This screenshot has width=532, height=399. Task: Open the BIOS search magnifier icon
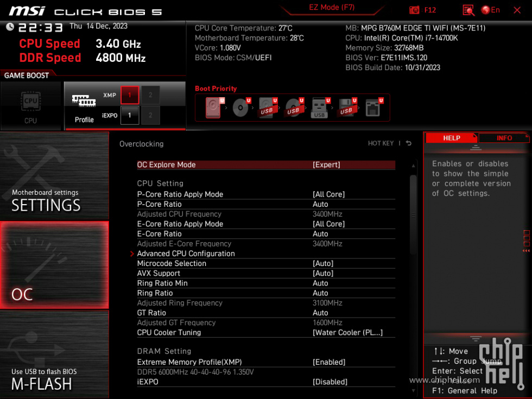coord(468,10)
